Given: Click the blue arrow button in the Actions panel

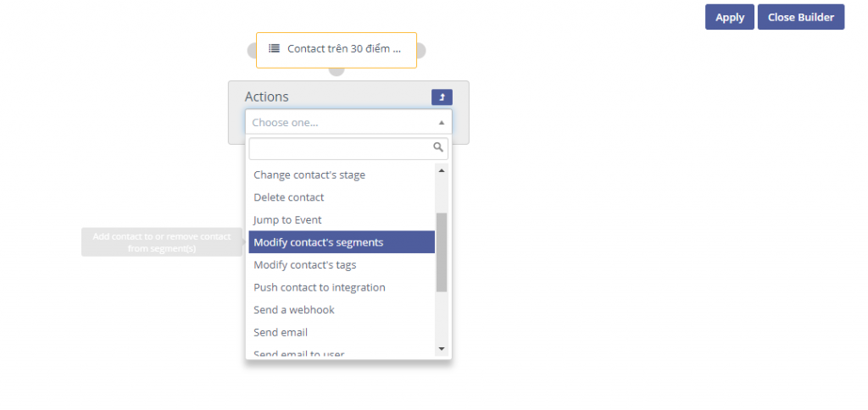Looking at the screenshot, I should point(442,97).
